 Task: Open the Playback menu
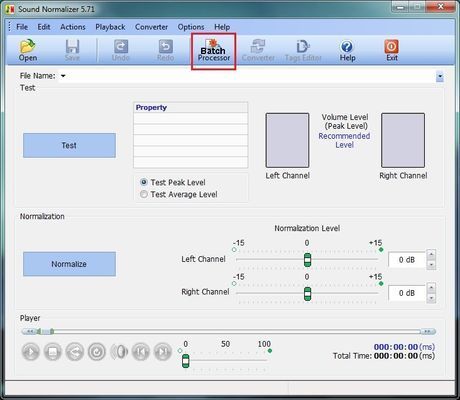[110, 27]
